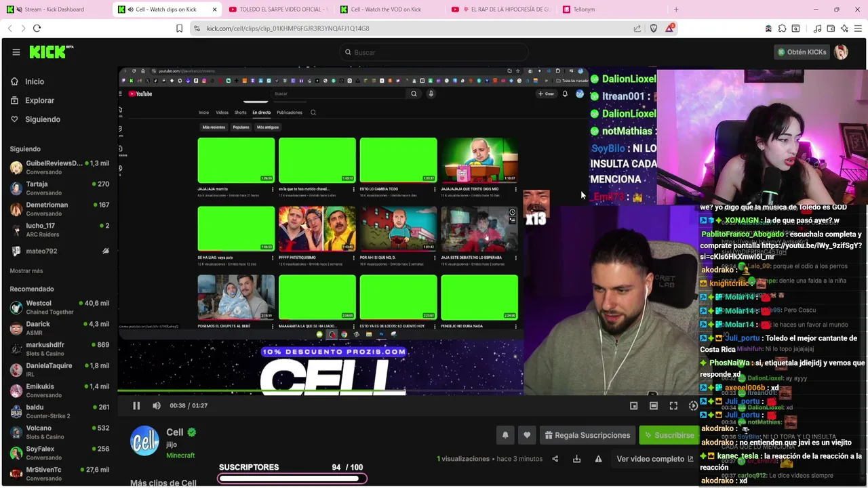This screenshot has height=488, width=868.
Task: Close the Cell clips tab
Action: [x=214, y=9]
